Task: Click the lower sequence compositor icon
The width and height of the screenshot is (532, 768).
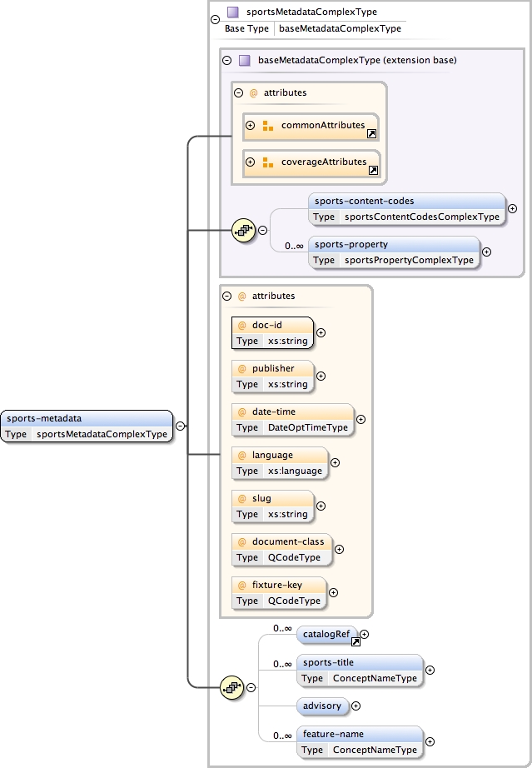Action: tap(231, 687)
